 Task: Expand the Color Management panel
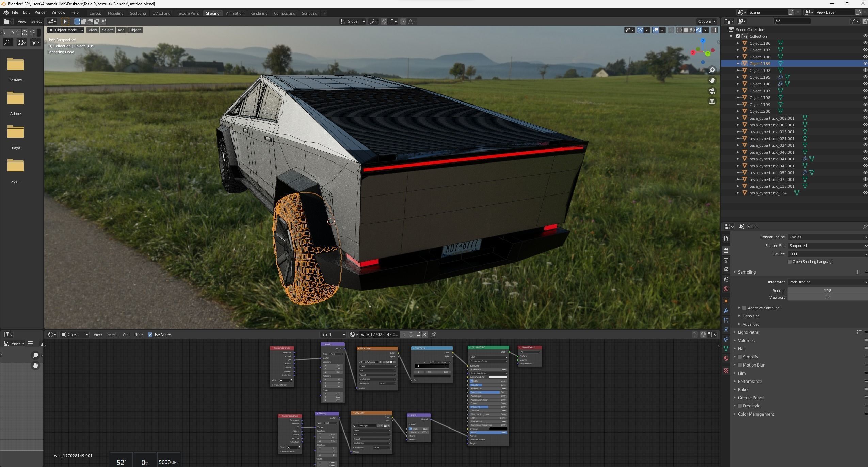(756, 414)
